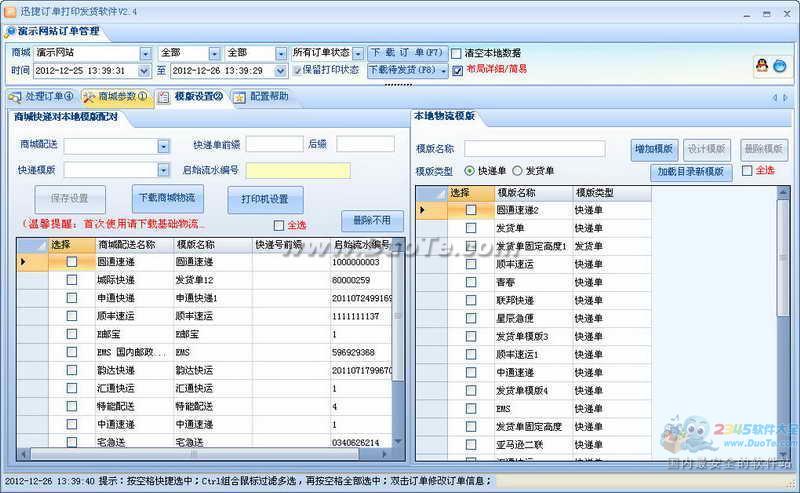Select the 发货单固定高度1 template row

pyautogui.click(x=533, y=246)
